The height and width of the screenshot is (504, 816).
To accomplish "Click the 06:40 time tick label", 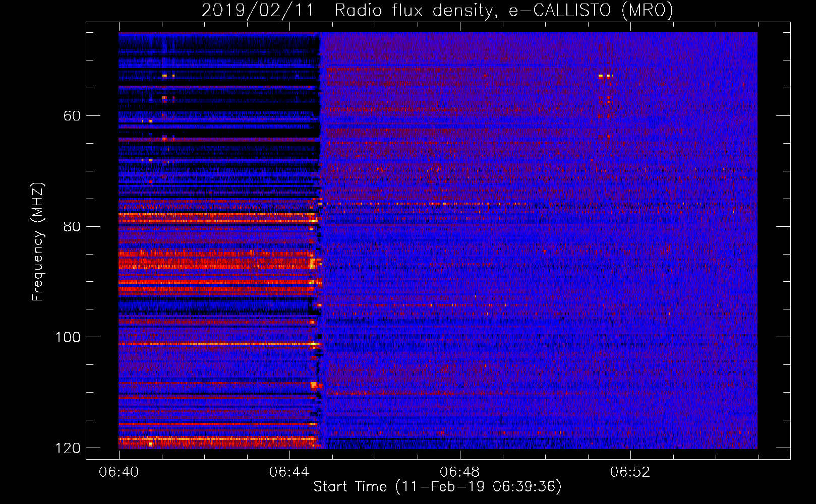I will [119, 472].
